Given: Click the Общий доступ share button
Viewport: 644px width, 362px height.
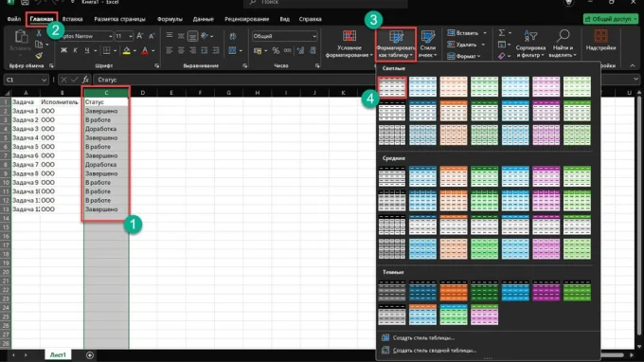Looking at the screenshot, I should pos(610,19).
